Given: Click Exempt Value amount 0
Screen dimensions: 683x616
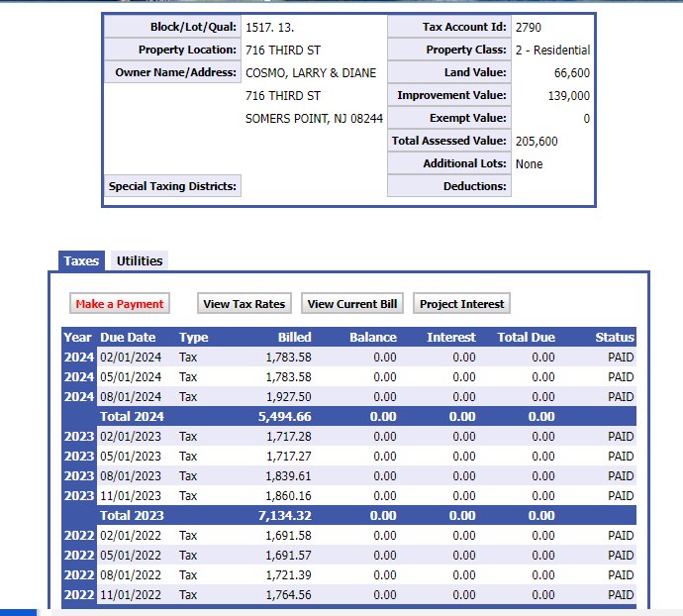Looking at the screenshot, I should [586, 119].
